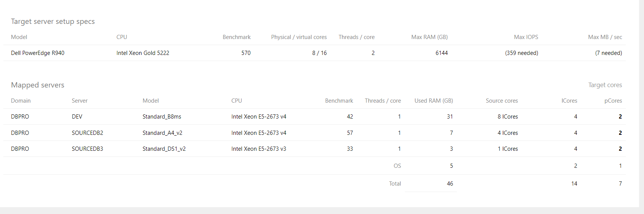This screenshot has height=214, width=644.
Task: Click the Standard_B8ms model cell
Action: (x=162, y=117)
